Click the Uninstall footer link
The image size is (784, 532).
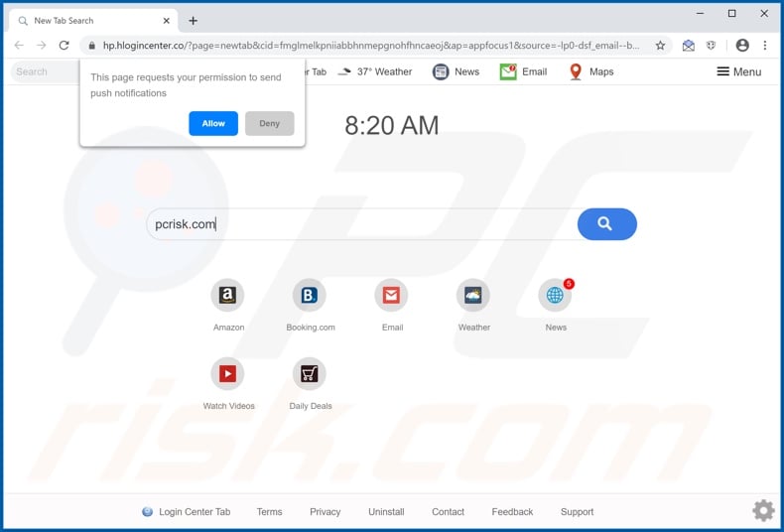386,512
